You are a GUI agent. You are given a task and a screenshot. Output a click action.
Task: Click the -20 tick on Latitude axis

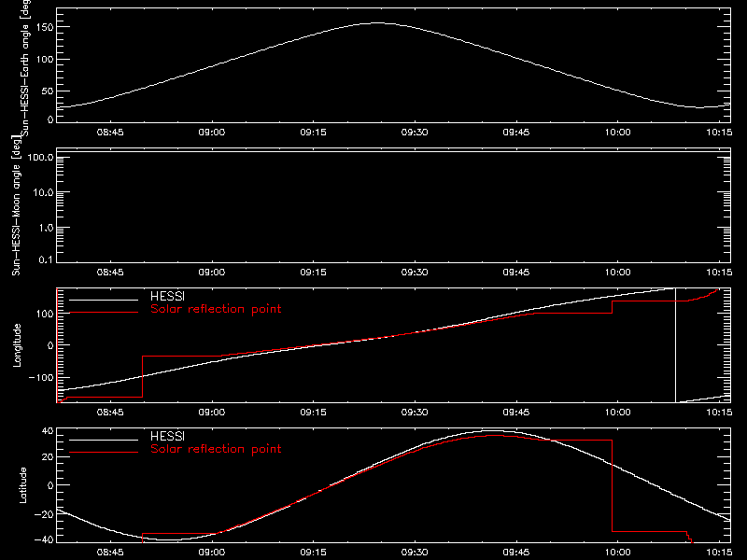tap(44, 514)
